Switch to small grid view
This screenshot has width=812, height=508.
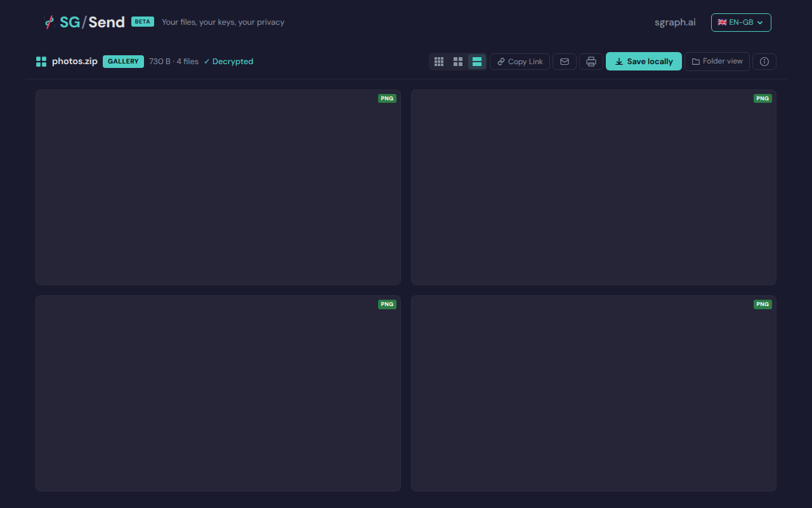point(439,62)
